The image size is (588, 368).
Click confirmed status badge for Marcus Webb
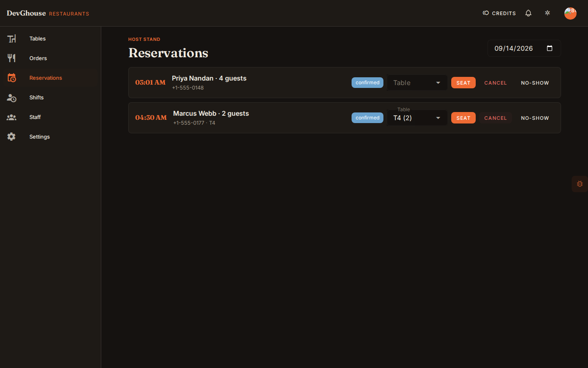click(x=367, y=118)
